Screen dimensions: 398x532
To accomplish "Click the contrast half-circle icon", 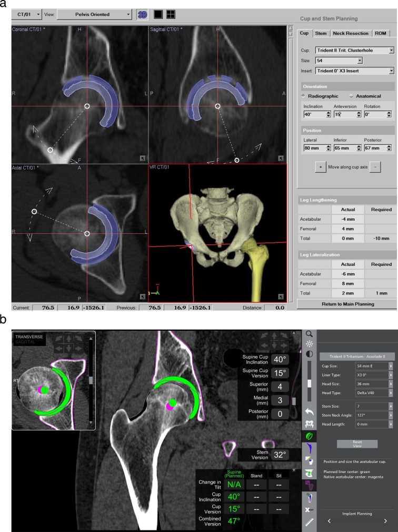I will [x=309, y=354].
